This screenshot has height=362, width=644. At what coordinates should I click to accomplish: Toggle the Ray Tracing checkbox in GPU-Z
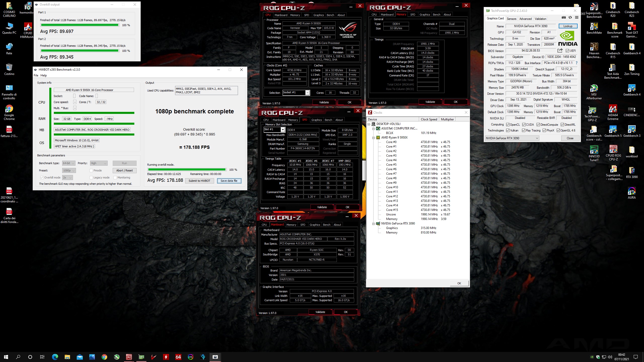coord(524,130)
